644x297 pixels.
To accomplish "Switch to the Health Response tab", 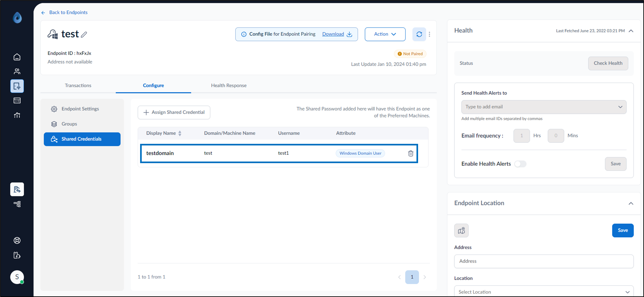I will pyautogui.click(x=229, y=85).
